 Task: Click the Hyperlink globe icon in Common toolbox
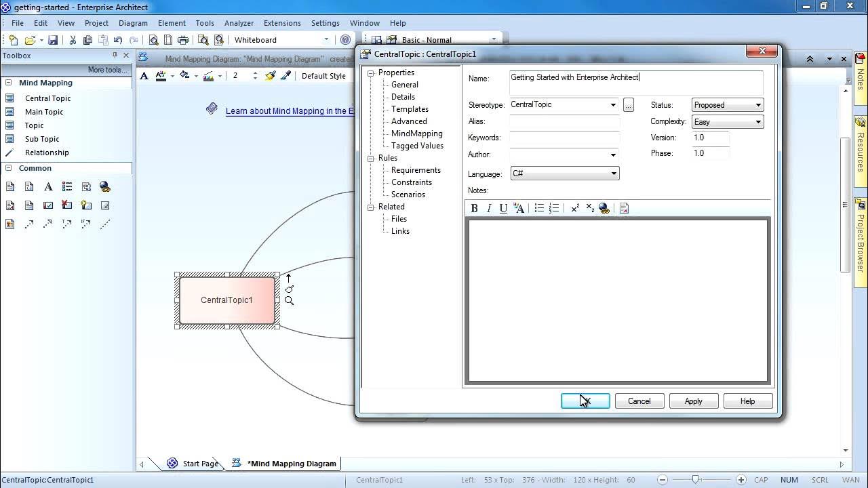pyautogui.click(x=105, y=187)
